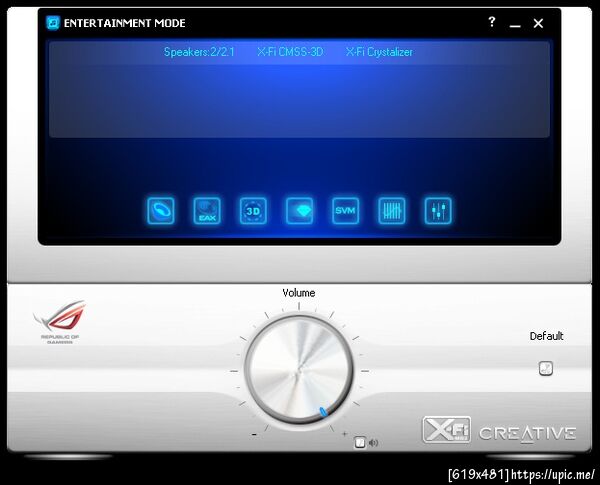Click the Entertainment Mode icon in title bar

tap(53, 23)
